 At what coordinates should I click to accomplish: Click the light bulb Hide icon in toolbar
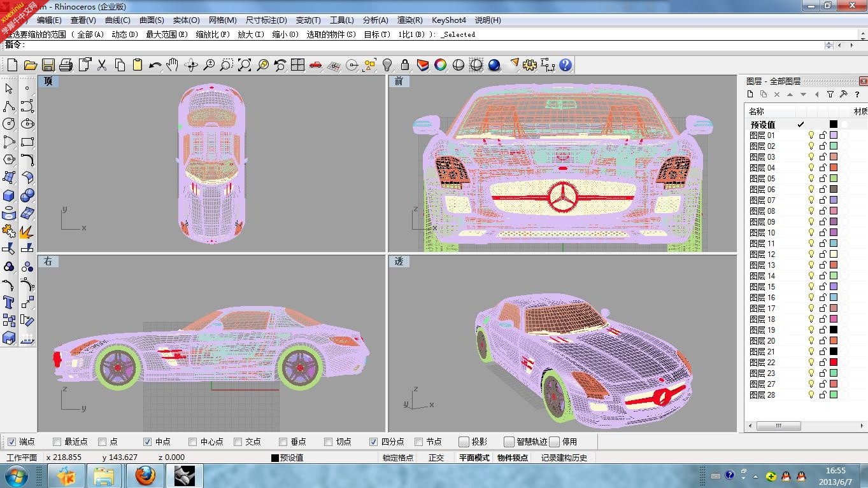click(387, 65)
